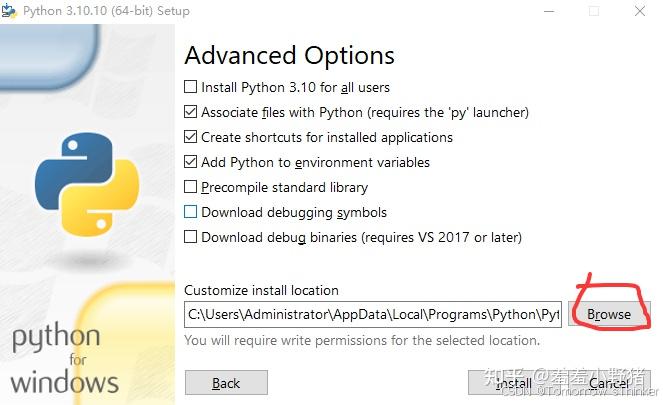Click inside the install location path field

click(x=373, y=314)
